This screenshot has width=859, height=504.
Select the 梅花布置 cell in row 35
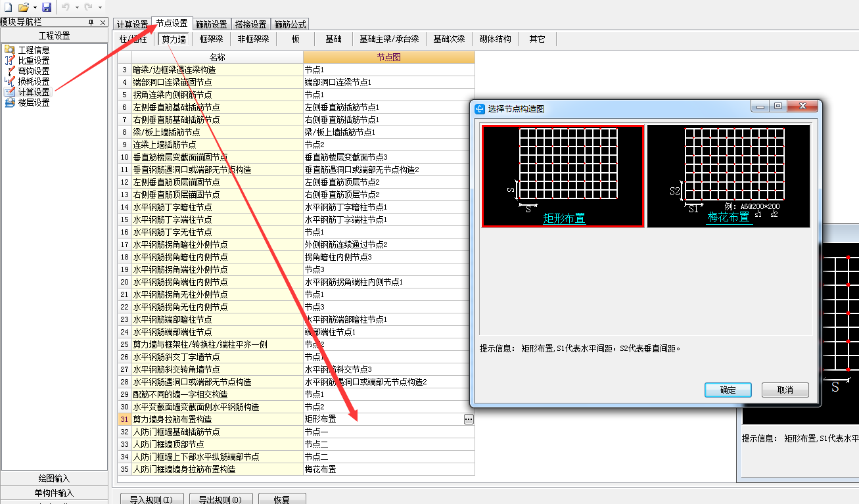tap(388, 469)
